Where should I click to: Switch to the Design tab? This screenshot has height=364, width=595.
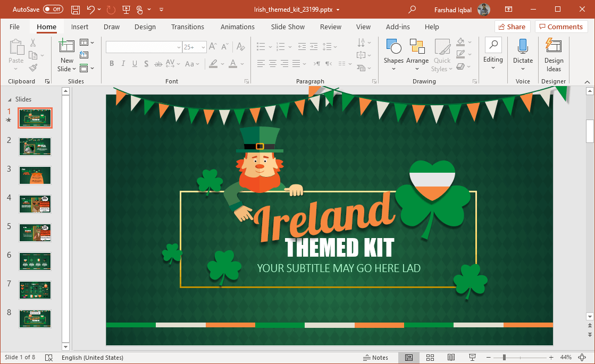tap(145, 27)
